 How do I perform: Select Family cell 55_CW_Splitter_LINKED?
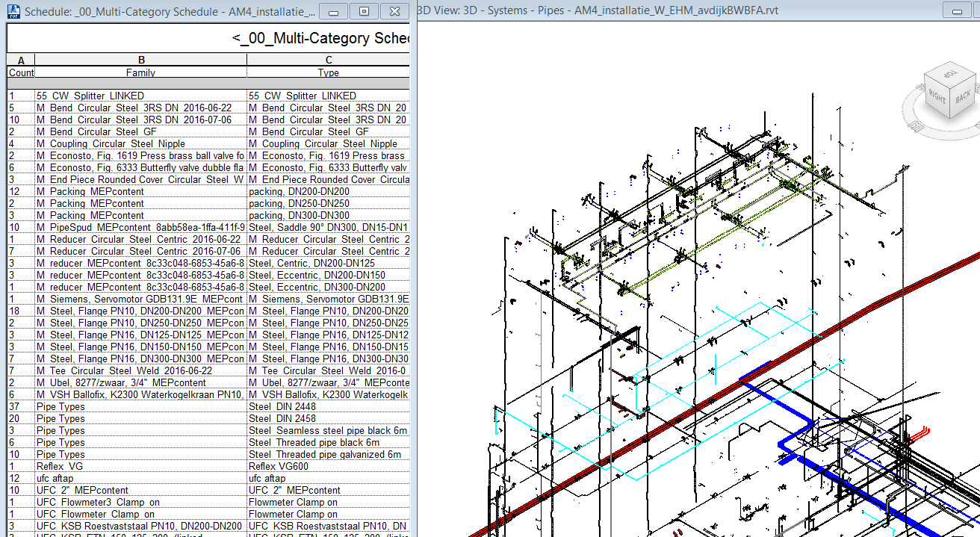pos(140,96)
